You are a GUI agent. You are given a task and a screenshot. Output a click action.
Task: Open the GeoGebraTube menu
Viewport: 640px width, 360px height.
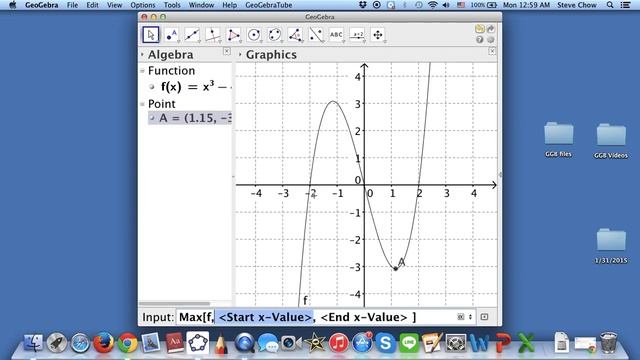coord(269,5)
